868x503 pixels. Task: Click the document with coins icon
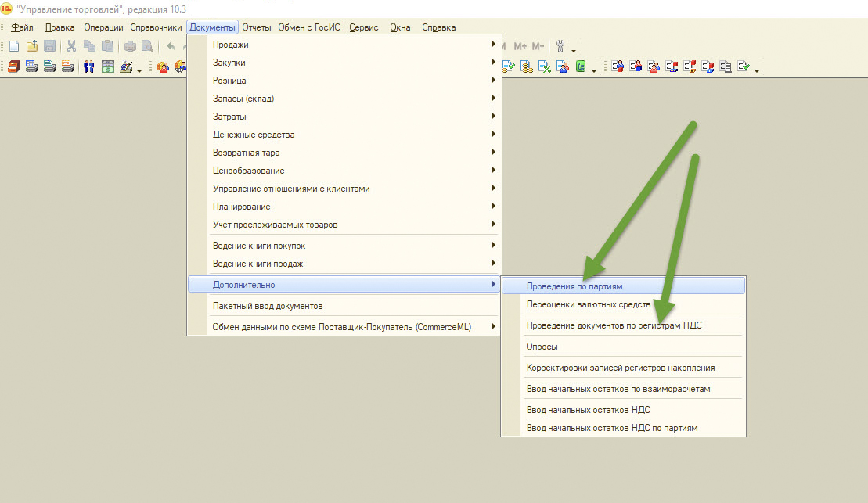527,67
